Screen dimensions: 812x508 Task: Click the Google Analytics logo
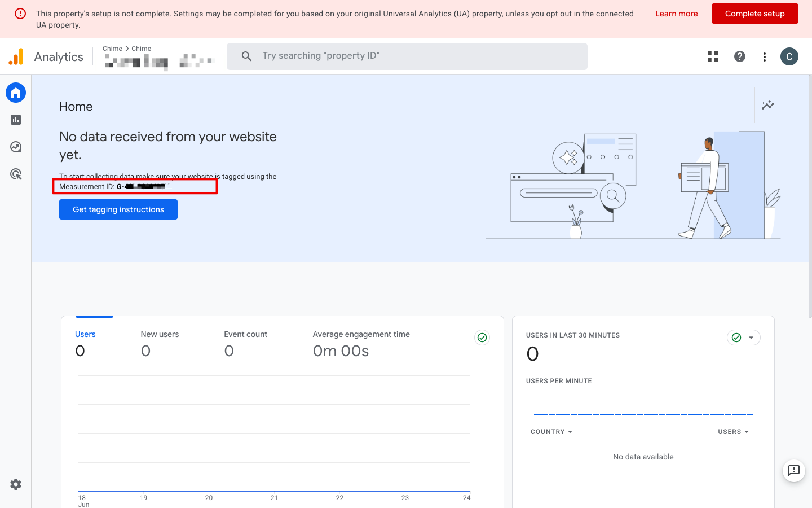click(x=16, y=56)
